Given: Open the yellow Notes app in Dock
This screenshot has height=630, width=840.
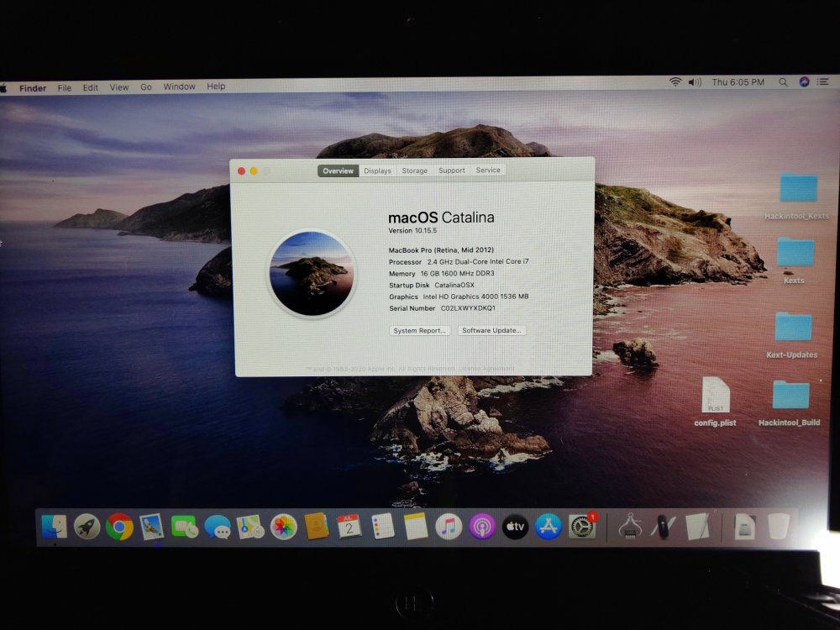Looking at the screenshot, I should [416, 527].
